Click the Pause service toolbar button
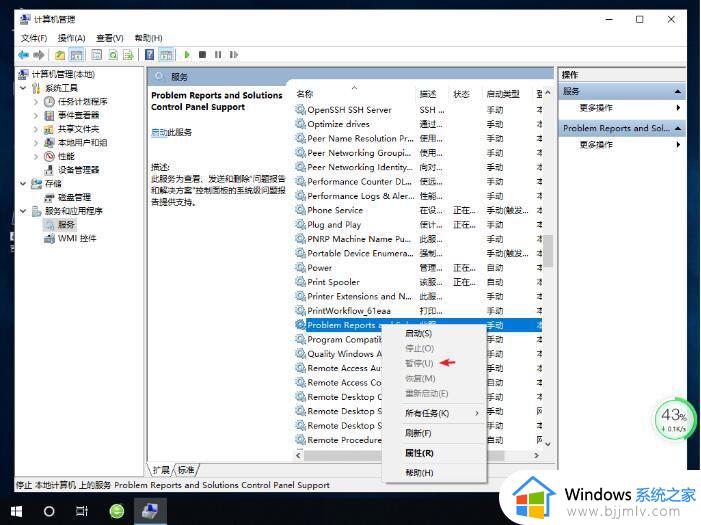This screenshot has height=525, width=701. [218, 55]
